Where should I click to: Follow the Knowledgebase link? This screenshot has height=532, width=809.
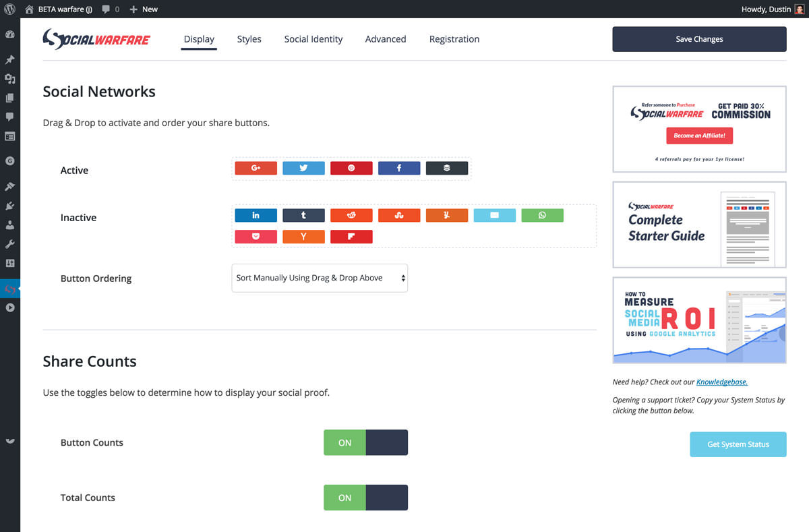721,382
